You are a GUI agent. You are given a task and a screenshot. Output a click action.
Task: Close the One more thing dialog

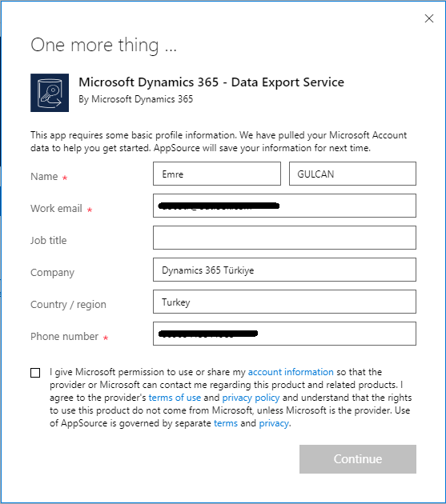[429, 18]
